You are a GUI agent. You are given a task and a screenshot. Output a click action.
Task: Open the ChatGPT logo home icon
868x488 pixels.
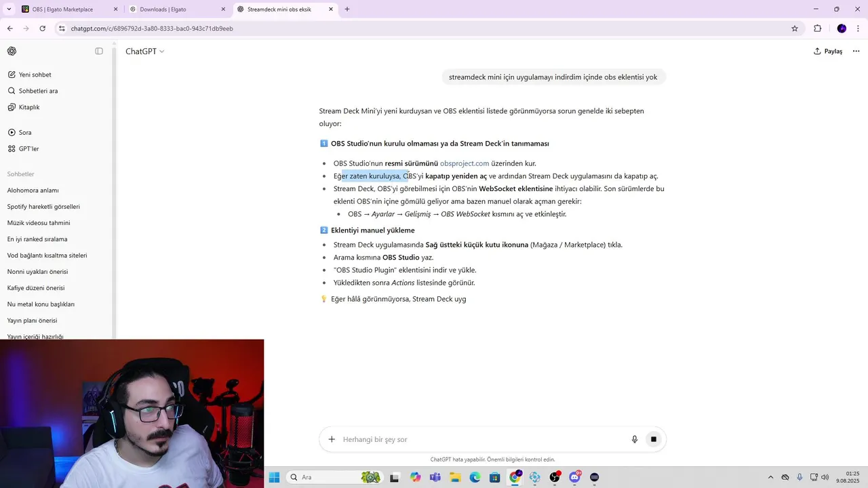[12, 52]
